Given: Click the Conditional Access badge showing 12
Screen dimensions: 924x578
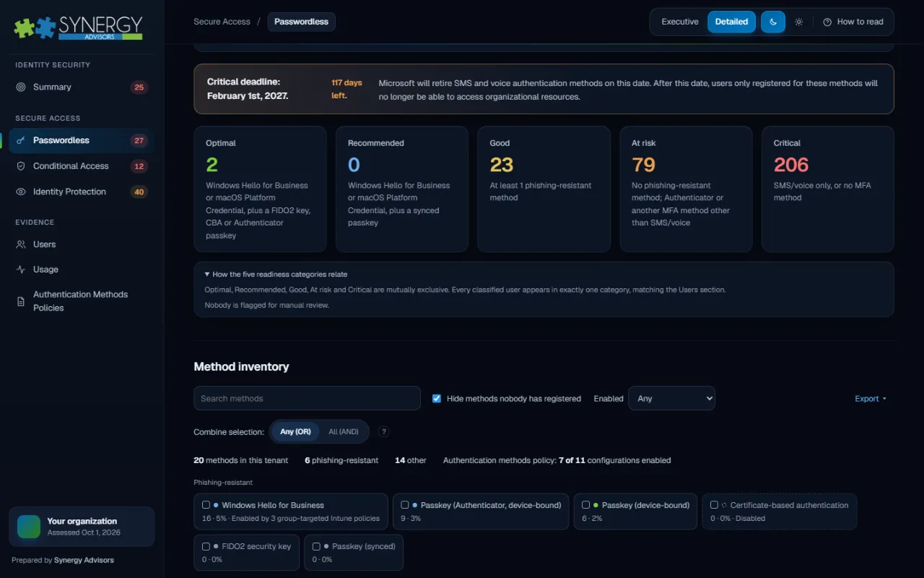Looking at the screenshot, I should coord(139,166).
